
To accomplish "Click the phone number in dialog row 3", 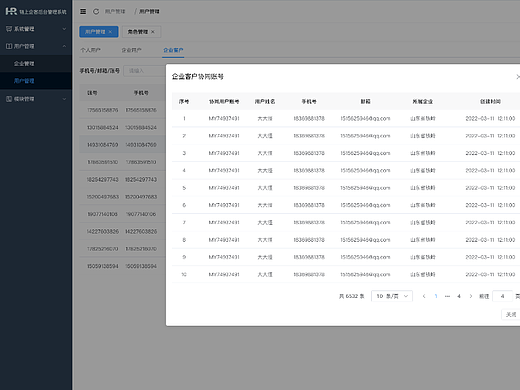I will click(309, 153).
